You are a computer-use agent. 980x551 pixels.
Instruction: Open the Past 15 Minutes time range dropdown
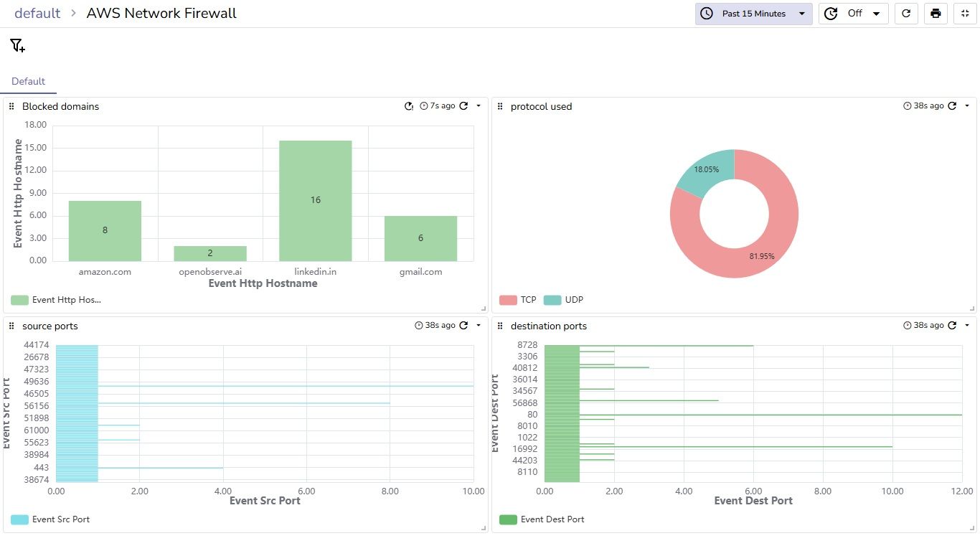coord(753,13)
